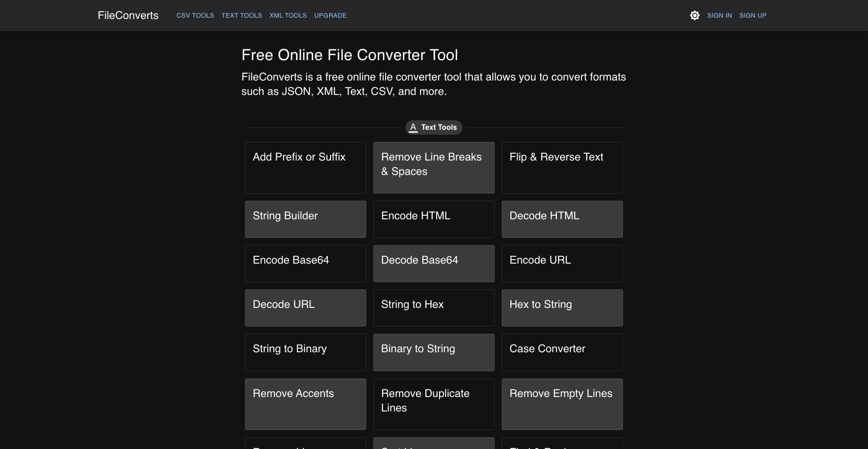Open the TEXT TOOLS menu
Viewport: 868px width, 449px height.
[x=241, y=15]
